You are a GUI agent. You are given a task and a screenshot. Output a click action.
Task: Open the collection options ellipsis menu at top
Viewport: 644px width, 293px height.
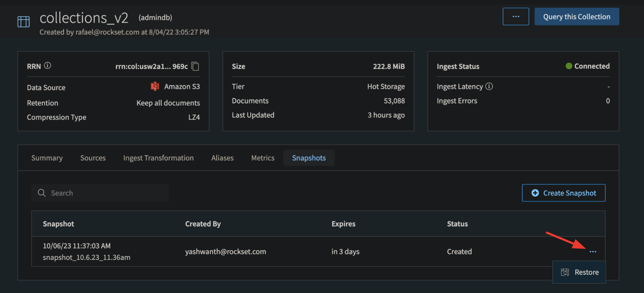516,17
